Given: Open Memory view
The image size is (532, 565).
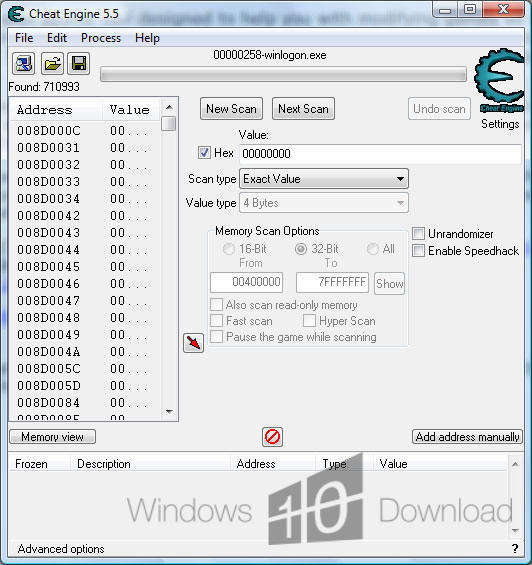Looking at the screenshot, I should (53, 437).
